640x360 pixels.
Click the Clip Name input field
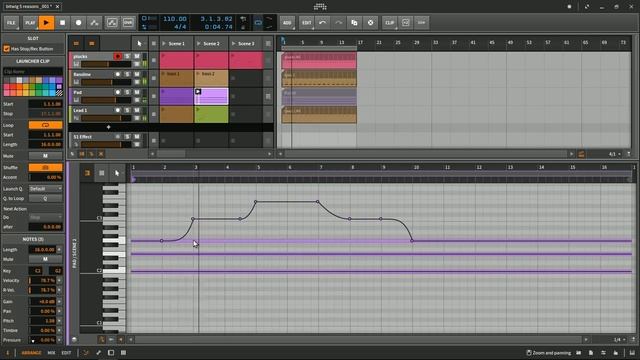pos(33,71)
